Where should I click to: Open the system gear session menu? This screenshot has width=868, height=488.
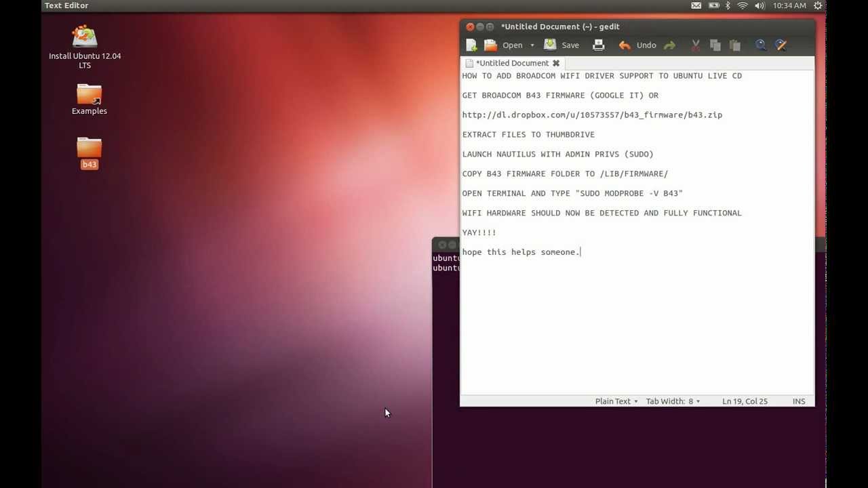[818, 5]
